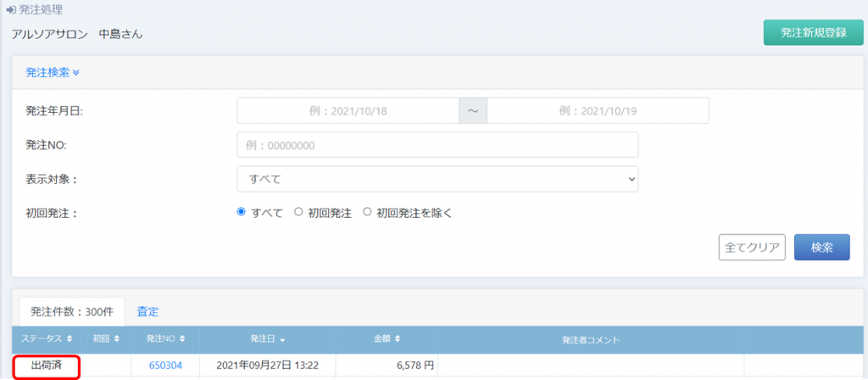Sort by 発注日 descending arrow
This screenshot has height=380, width=868.
pyautogui.click(x=281, y=340)
